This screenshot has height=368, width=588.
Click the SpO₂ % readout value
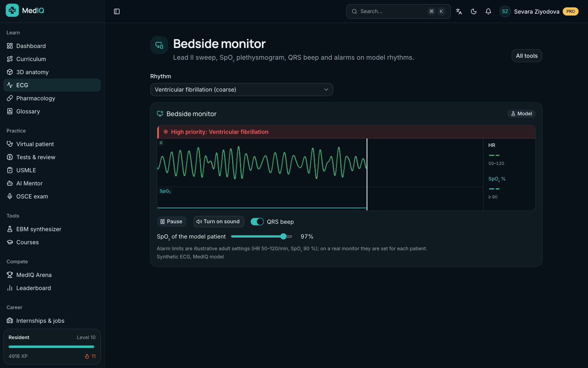point(494,189)
